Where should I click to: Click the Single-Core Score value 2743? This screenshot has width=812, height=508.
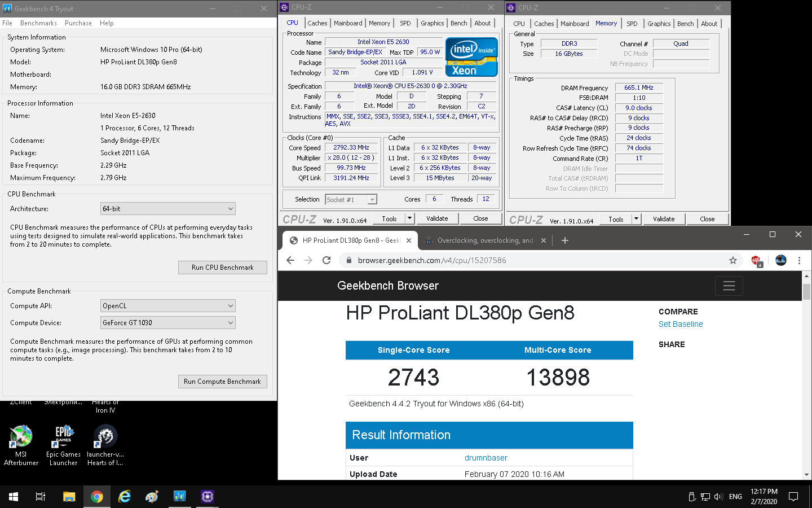point(413,378)
